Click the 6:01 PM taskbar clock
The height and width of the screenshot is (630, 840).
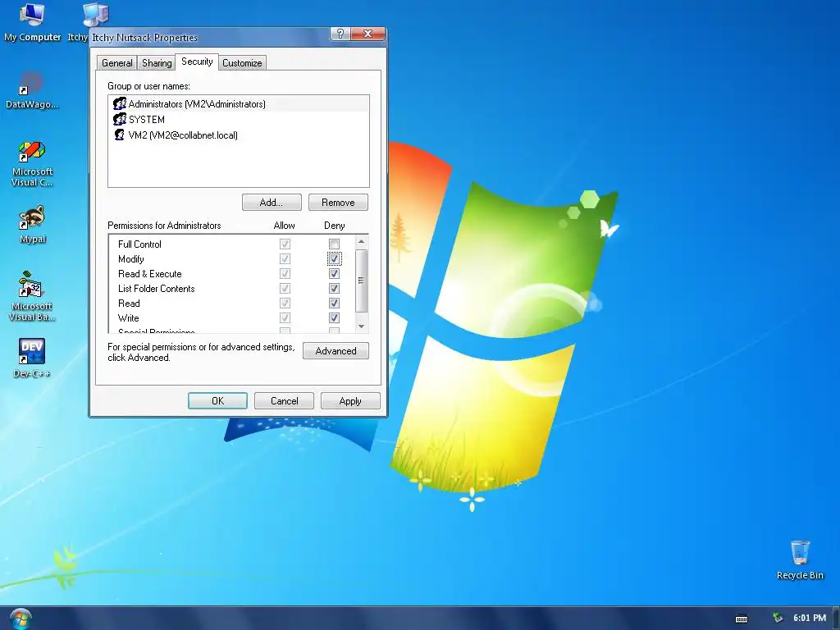[x=810, y=618]
